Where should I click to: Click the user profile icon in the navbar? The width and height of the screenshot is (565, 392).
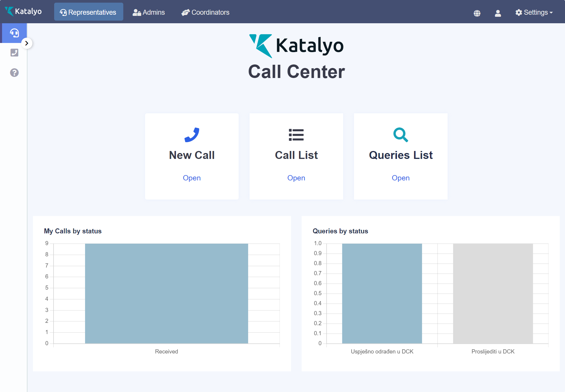tap(498, 13)
